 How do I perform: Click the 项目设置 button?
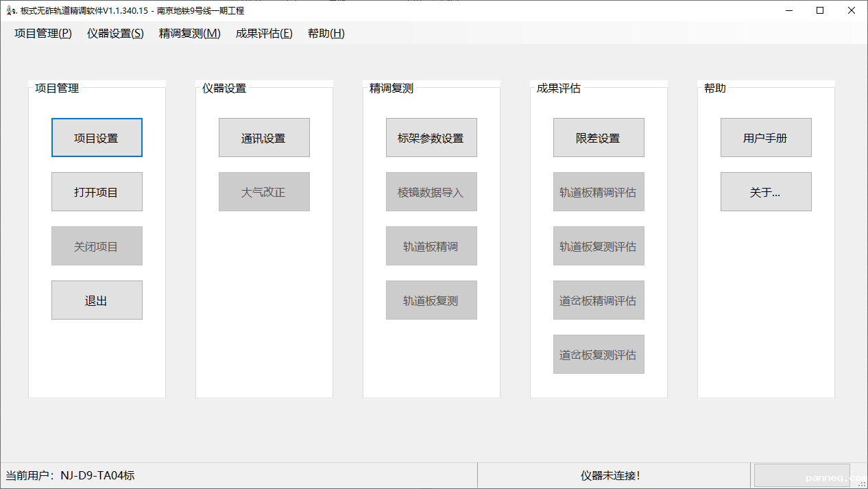pos(97,138)
